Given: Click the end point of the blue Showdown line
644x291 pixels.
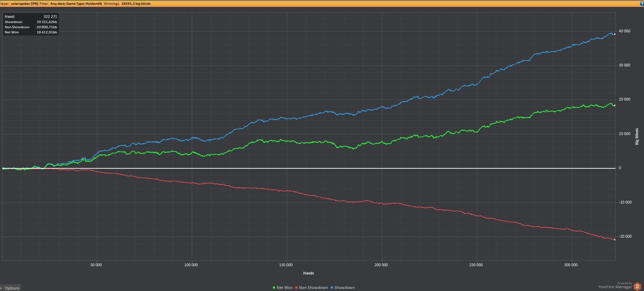Looking at the screenshot, I should click(615, 34).
